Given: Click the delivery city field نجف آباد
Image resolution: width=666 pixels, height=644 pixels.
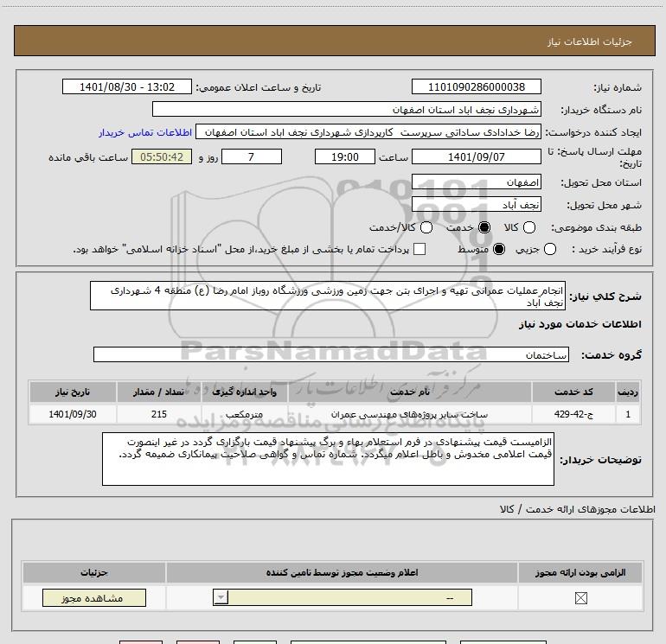Looking at the screenshot, I should [476, 205].
